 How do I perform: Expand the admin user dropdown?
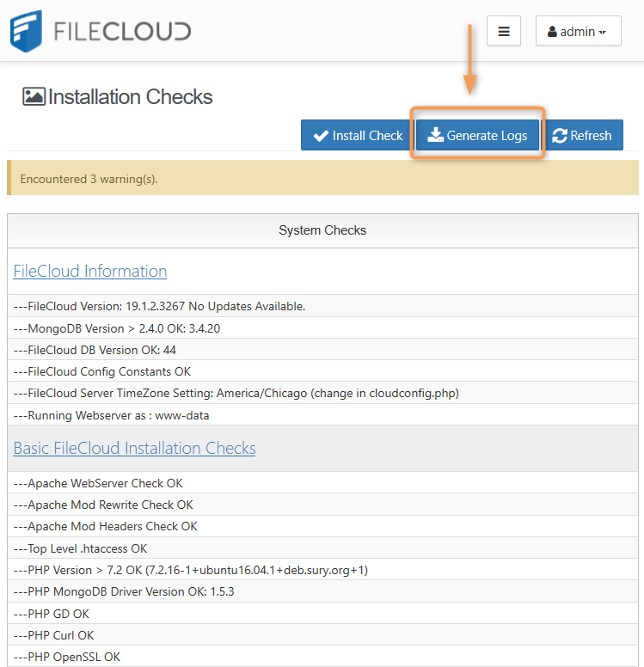click(578, 32)
